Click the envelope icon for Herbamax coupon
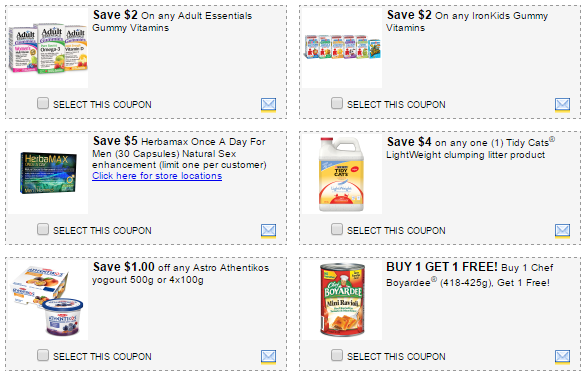Image resolution: width=586 pixels, height=376 pixels. 268,231
